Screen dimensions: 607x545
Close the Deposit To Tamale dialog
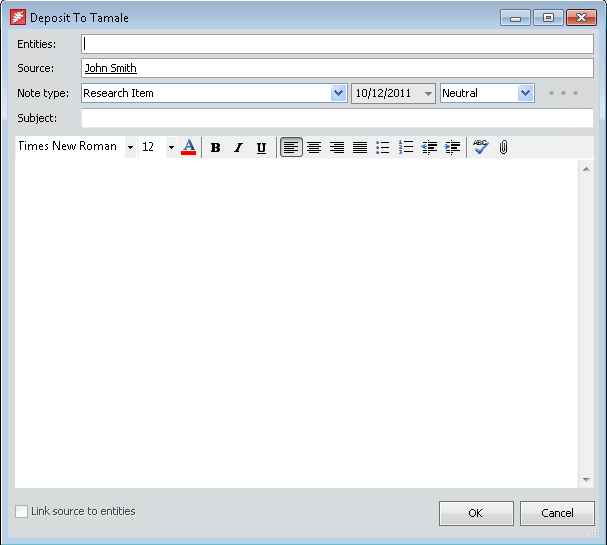tap(581, 18)
